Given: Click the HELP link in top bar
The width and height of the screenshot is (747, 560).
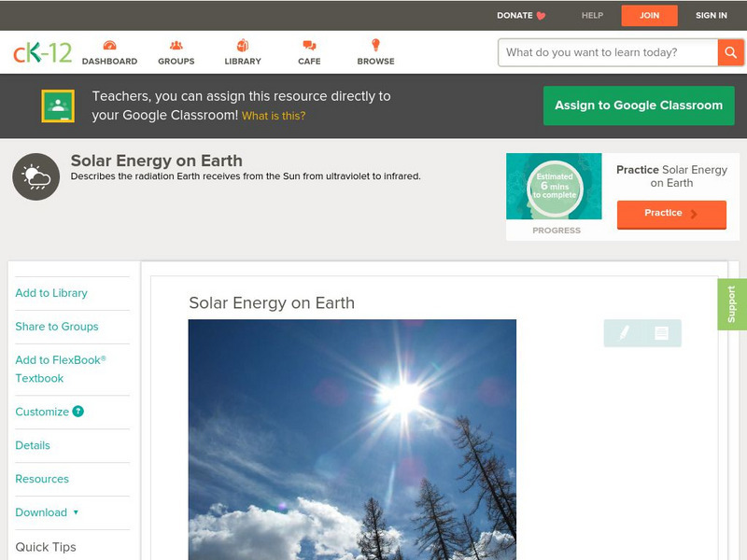Looking at the screenshot, I should pyautogui.click(x=592, y=15).
